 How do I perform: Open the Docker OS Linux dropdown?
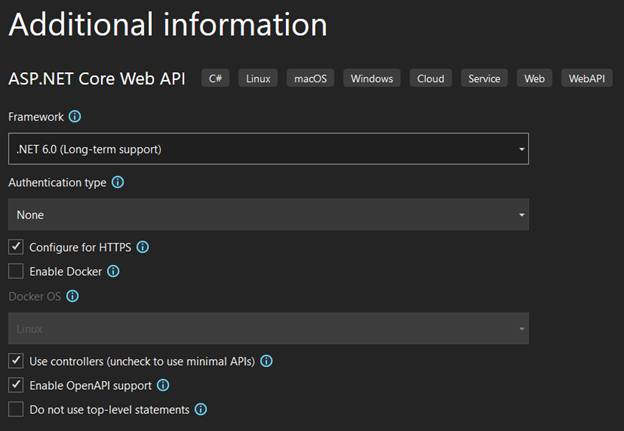point(268,329)
